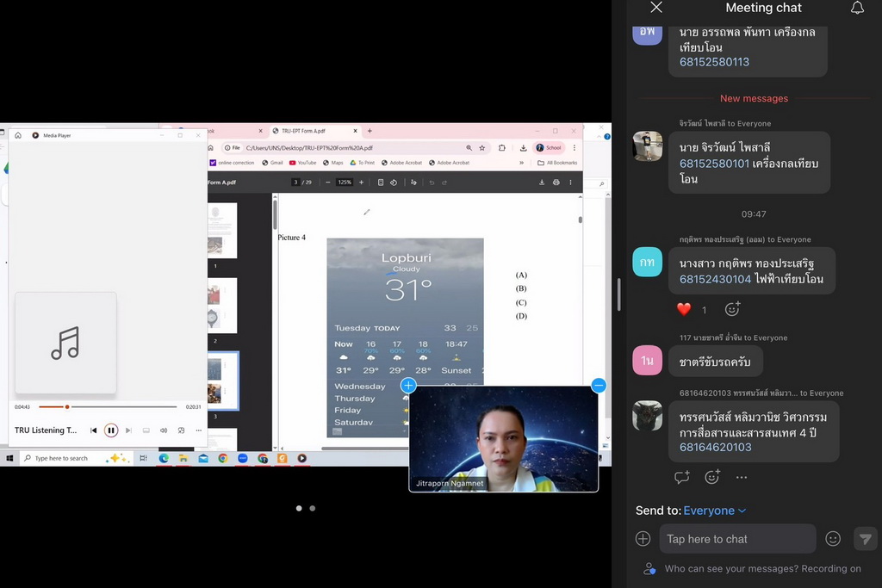Open attachment plus button beside chat input

[x=643, y=539]
